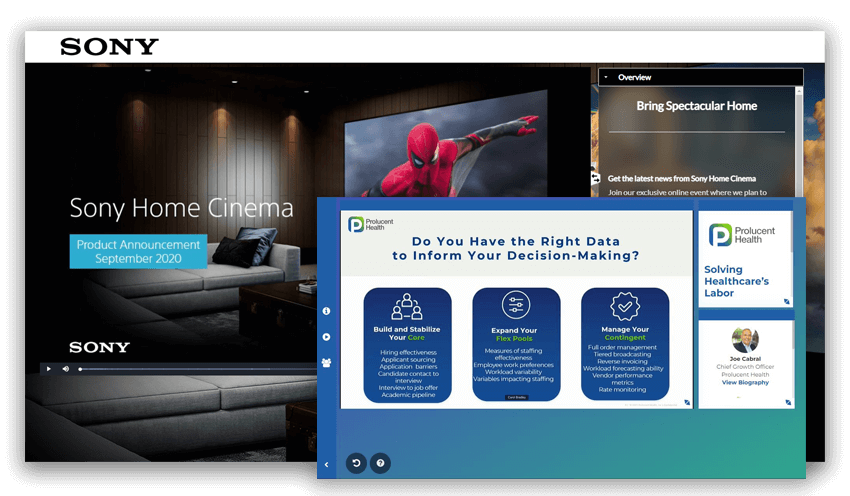Click the Expand Your Flex Pools card

516,345
